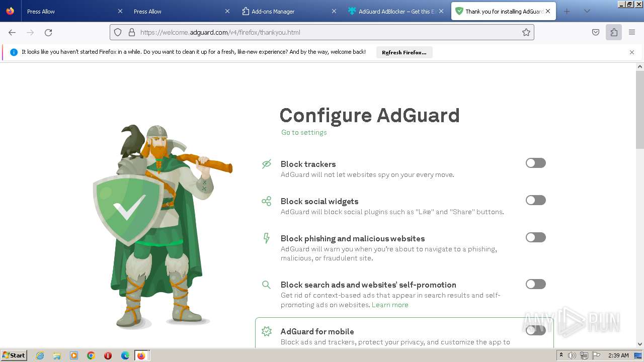Screen dimensions: 644x362
Task: Close the first Press Allow tab
Action: pyautogui.click(x=120, y=11)
